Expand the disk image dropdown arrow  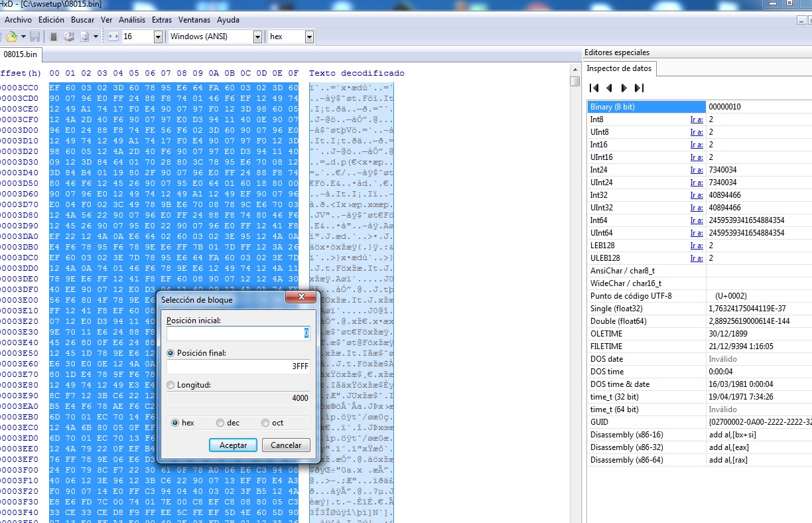[96, 37]
